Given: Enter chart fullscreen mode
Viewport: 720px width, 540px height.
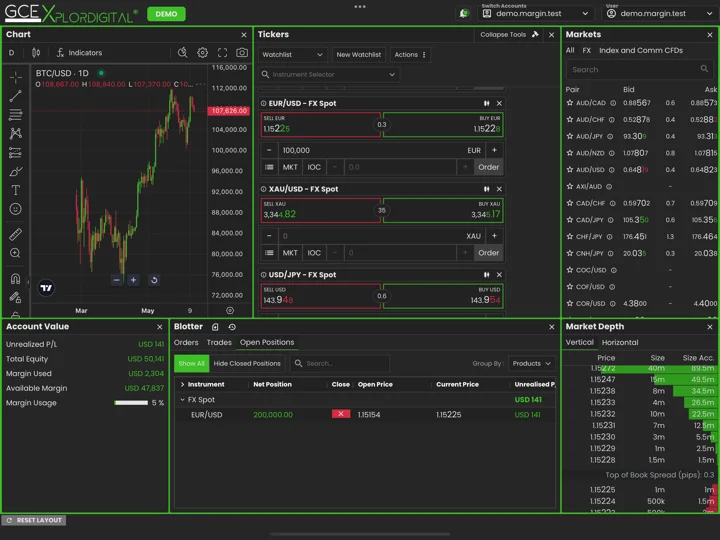Looking at the screenshot, I should point(222,53).
